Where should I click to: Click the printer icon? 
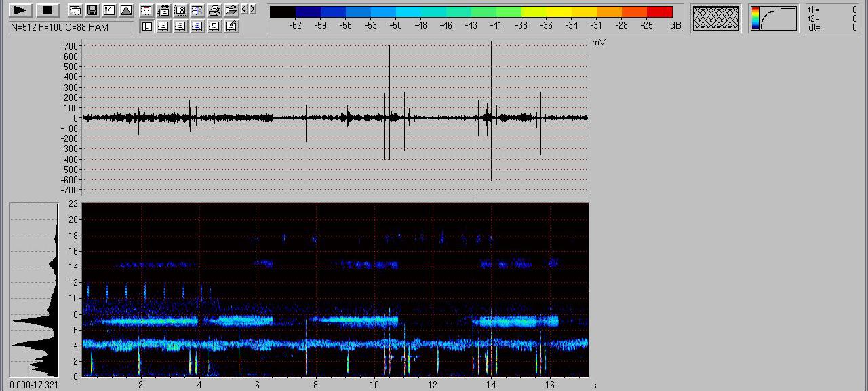point(214,10)
